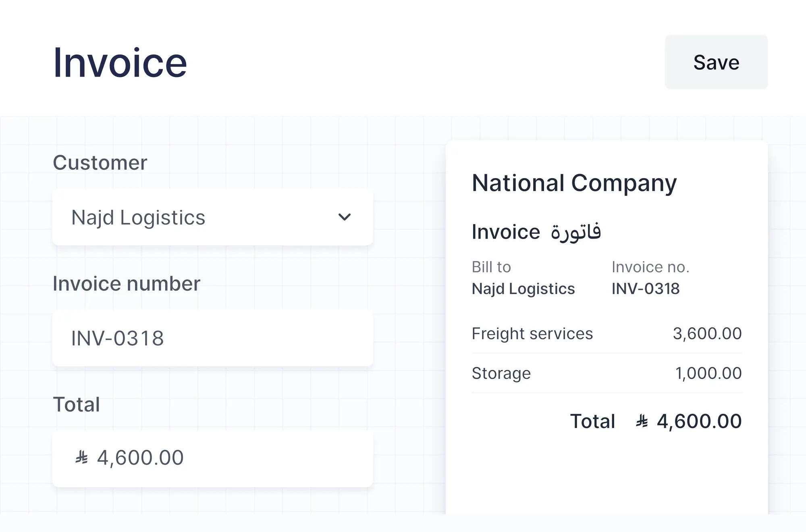Open the Customer dropdown showing Najd Logistics
This screenshot has width=806, height=532.
(x=213, y=217)
